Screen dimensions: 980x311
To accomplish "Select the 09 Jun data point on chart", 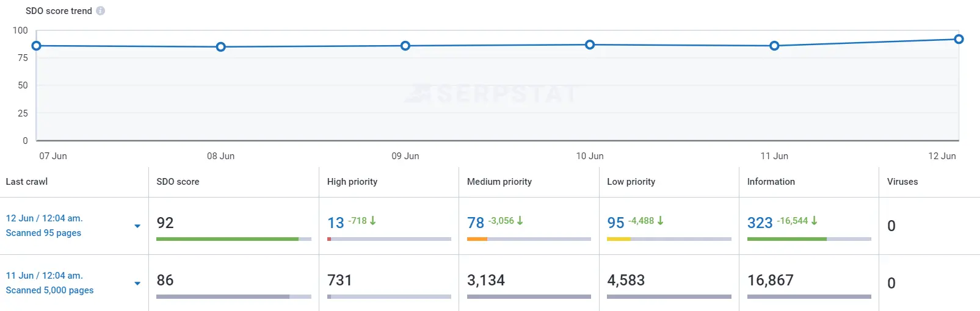I will [x=405, y=46].
